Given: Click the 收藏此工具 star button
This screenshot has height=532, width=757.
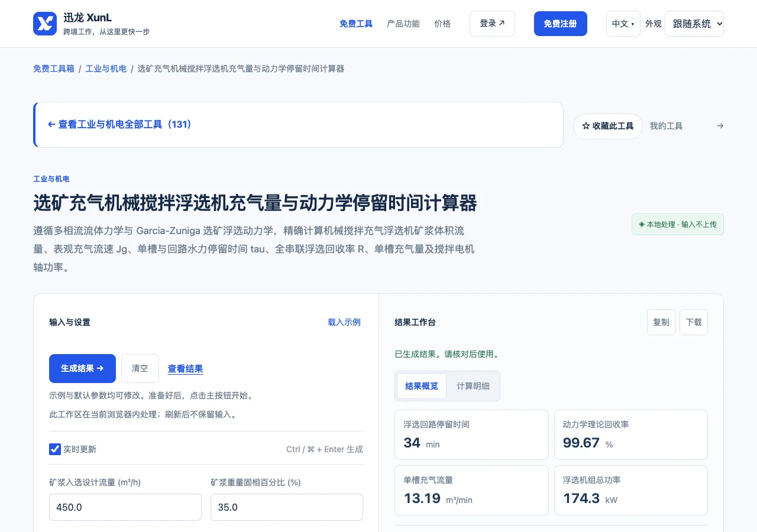Looking at the screenshot, I should [607, 126].
